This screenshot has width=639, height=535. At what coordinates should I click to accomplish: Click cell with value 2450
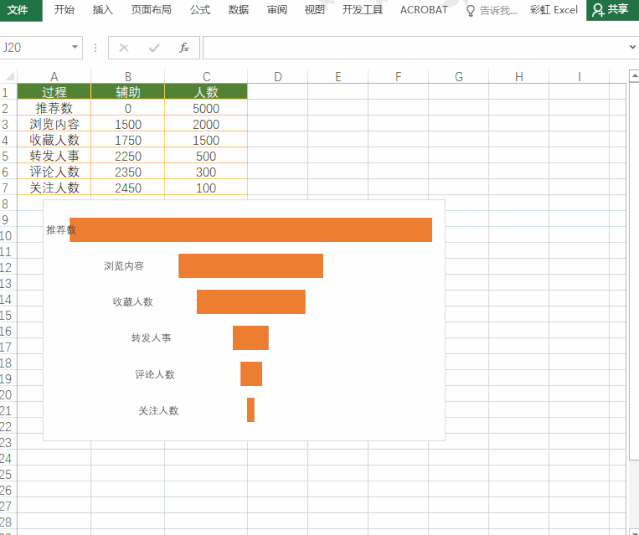[x=128, y=187]
